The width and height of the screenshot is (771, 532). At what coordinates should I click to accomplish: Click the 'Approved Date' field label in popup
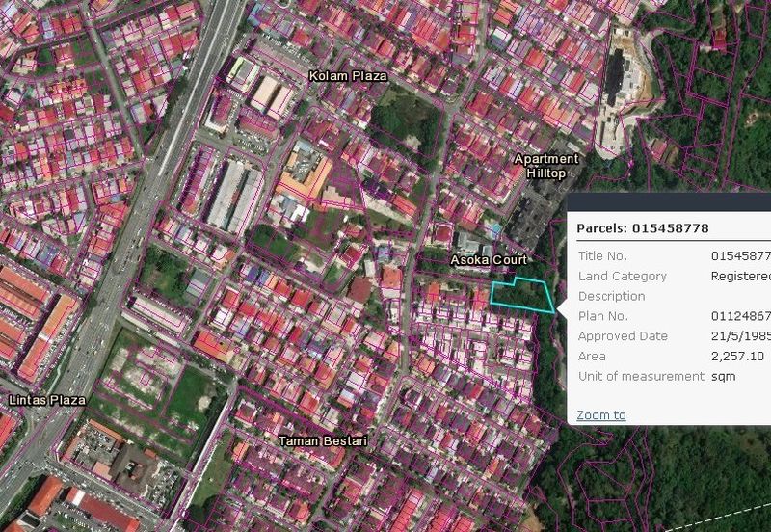point(622,336)
